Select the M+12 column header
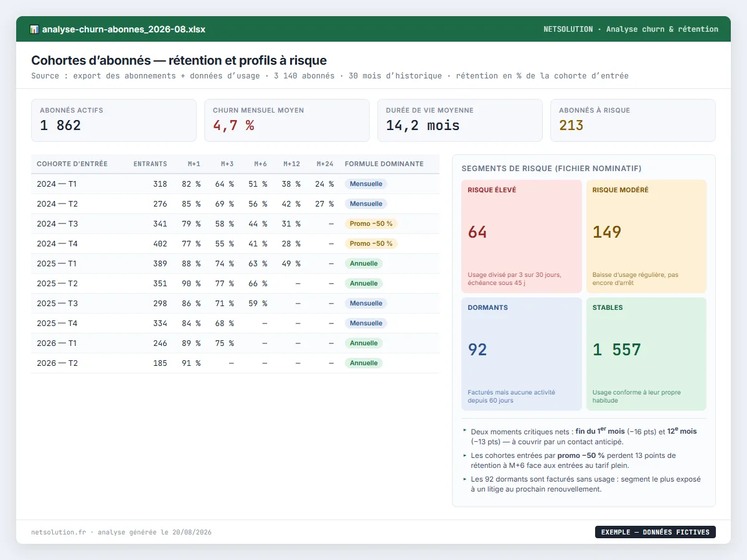The image size is (747, 560). pyautogui.click(x=292, y=164)
